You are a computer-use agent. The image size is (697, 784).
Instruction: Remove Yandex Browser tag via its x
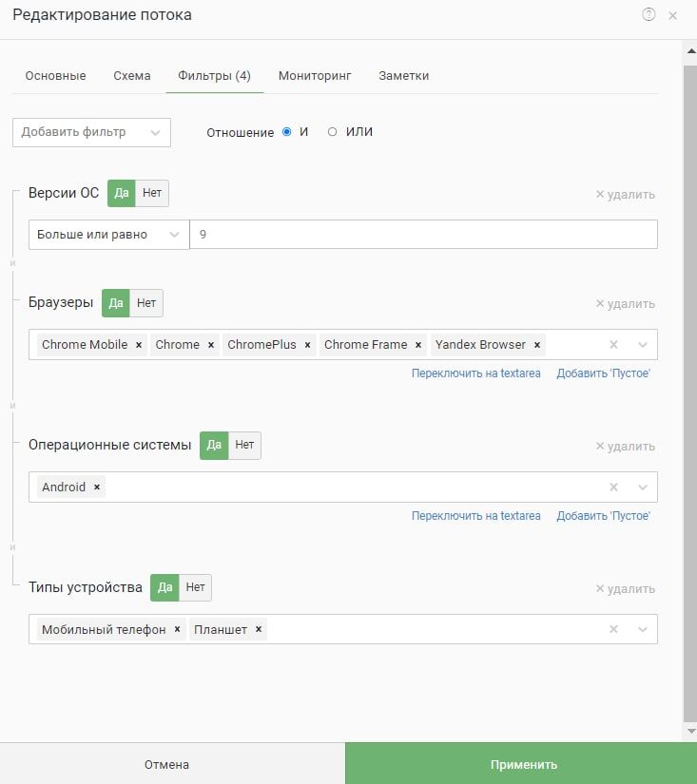pos(537,345)
